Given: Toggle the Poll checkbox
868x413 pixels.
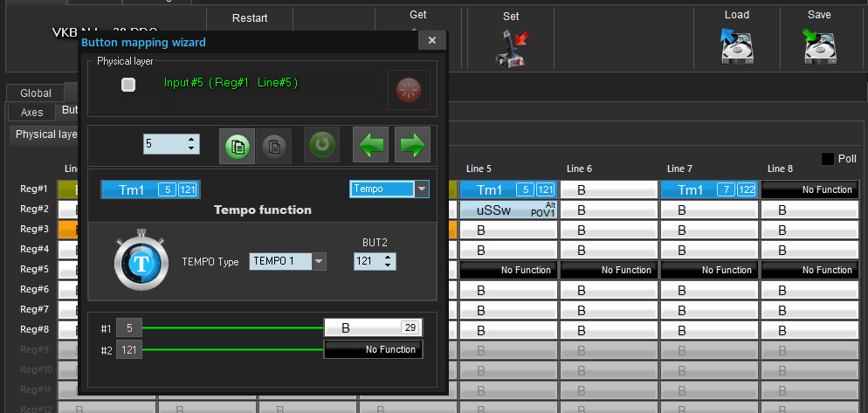Looking at the screenshot, I should 828,159.
